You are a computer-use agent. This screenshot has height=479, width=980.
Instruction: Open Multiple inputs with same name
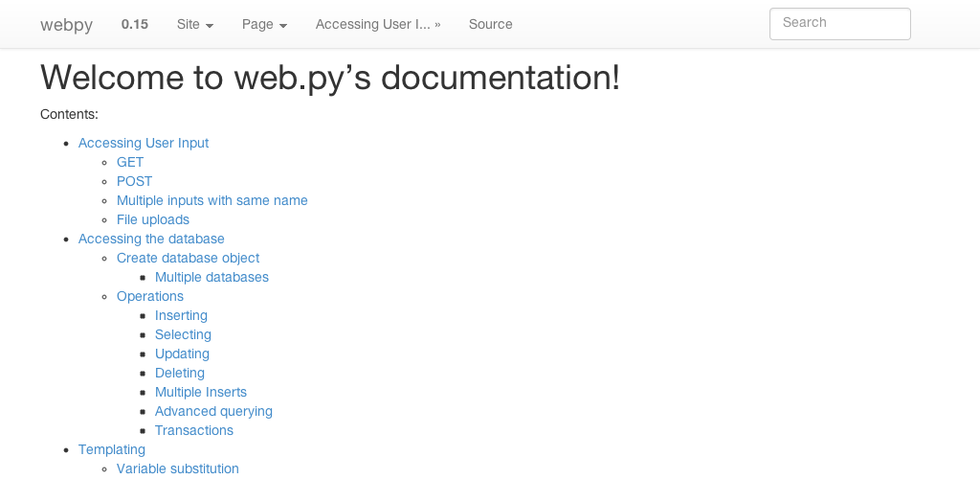tap(212, 200)
